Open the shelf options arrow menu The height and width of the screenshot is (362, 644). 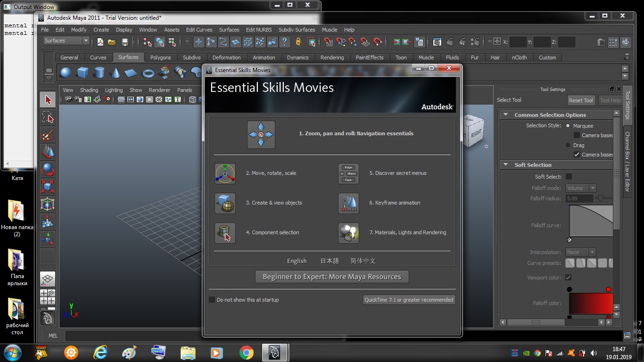[49, 77]
